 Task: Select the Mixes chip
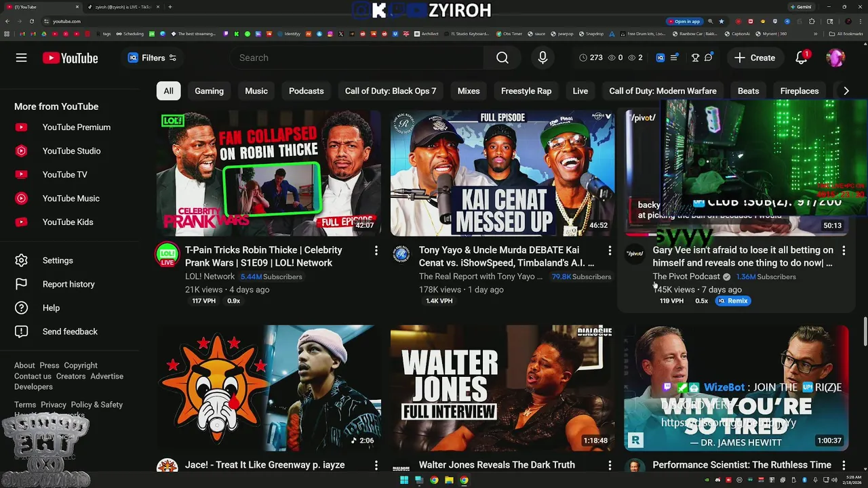469,91
